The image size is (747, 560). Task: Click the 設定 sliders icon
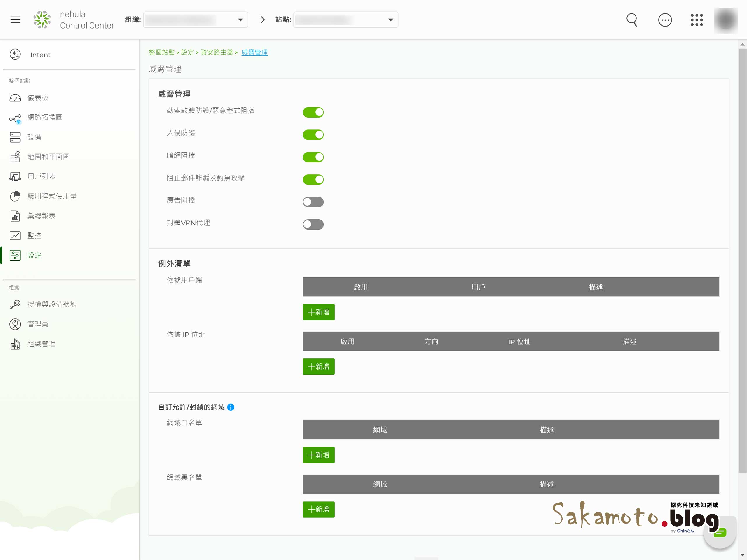(x=15, y=255)
